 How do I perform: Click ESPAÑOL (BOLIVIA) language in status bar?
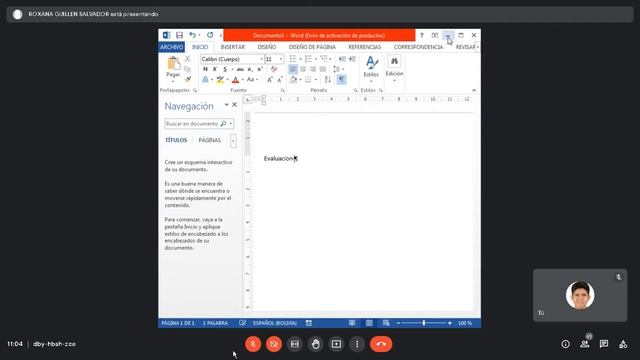(275, 323)
